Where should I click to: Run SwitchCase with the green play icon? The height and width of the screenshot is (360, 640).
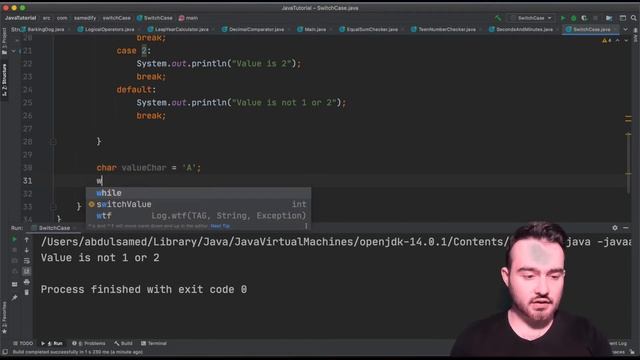[x=563, y=18]
